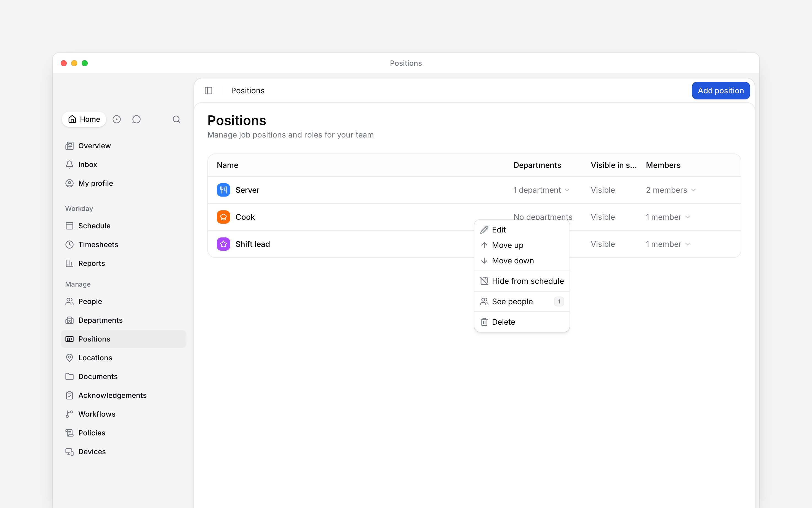Image resolution: width=812 pixels, height=508 pixels.
Task: Click the Home button
Action: tap(84, 119)
